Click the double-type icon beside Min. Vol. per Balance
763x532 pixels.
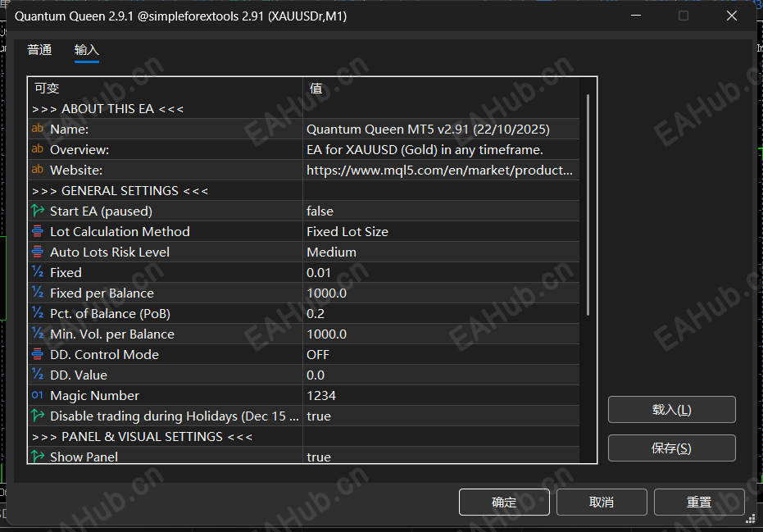coord(38,333)
